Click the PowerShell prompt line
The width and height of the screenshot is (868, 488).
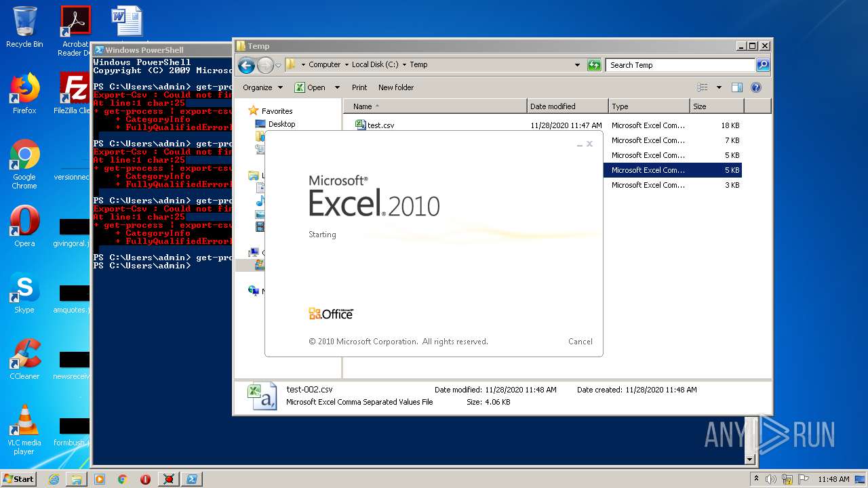click(142, 266)
